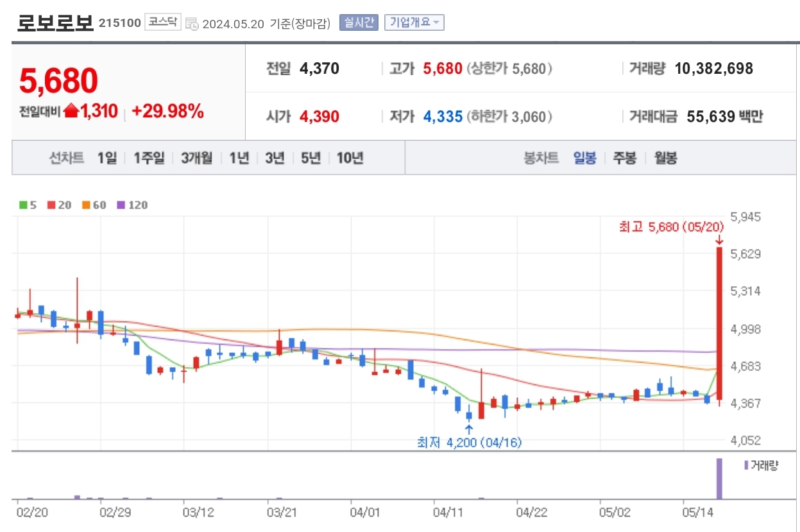
Task: Click the 코스닥 market badge
Action: click(x=163, y=22)
